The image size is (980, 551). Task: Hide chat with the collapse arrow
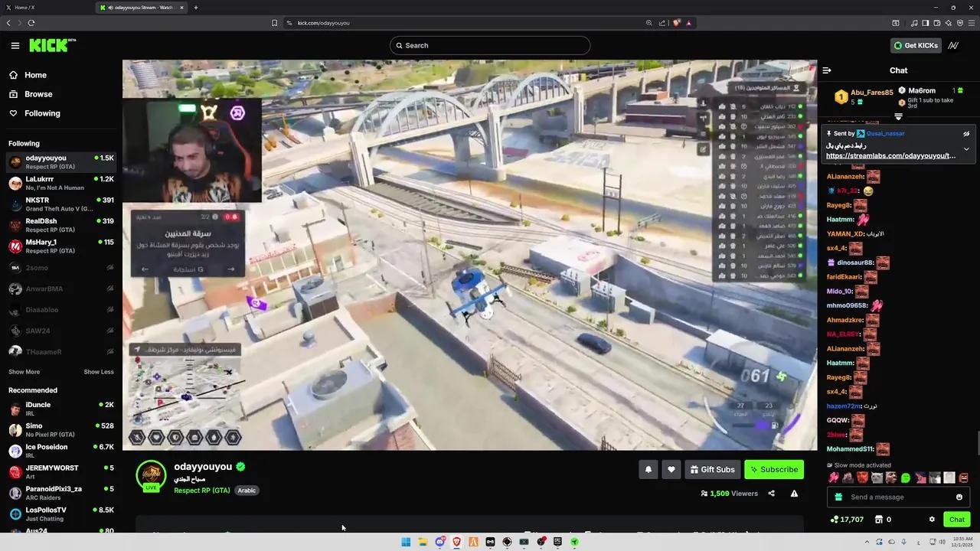[826, 70]
